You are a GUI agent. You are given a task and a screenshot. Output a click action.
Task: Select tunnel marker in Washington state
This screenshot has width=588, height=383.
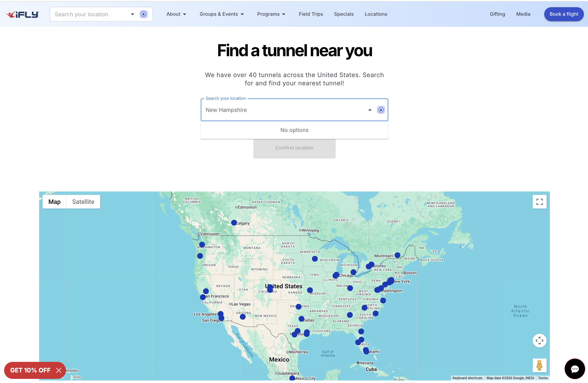(202, 245)
